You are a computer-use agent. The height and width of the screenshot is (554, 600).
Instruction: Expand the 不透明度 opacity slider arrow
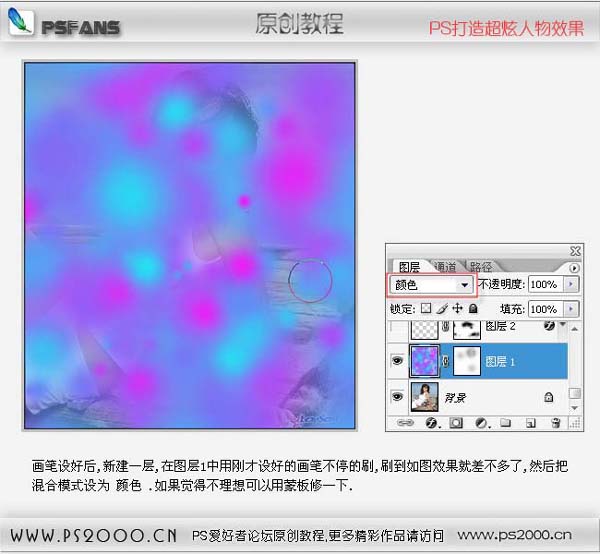tap(571, 285)
